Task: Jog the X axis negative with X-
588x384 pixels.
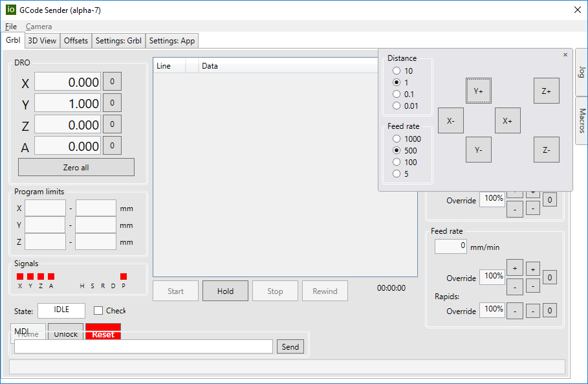Action: click(x=450, y=120)
